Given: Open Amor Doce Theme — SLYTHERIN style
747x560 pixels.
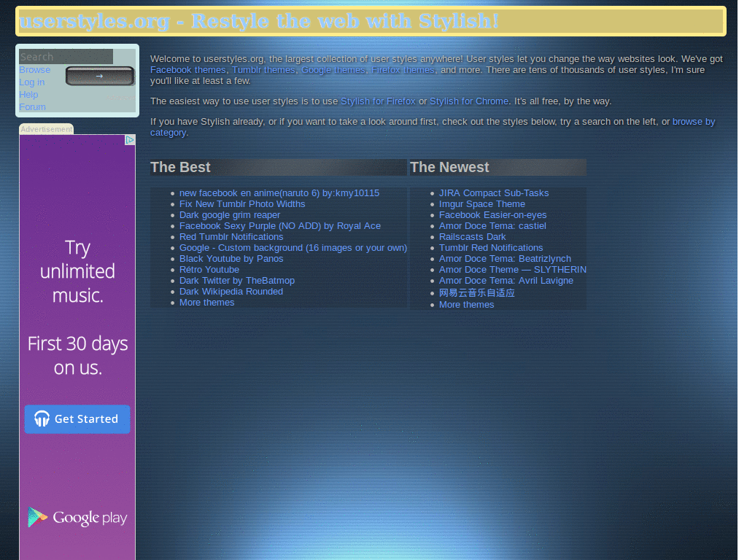Looking at the screenshot, I should pos(513,270).
